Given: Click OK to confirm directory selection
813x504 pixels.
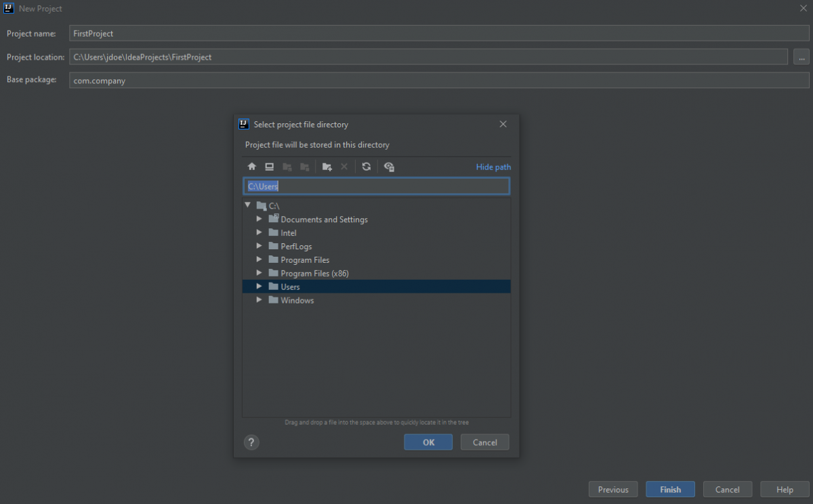Looking at the screenshot, I should pos(428,442).
